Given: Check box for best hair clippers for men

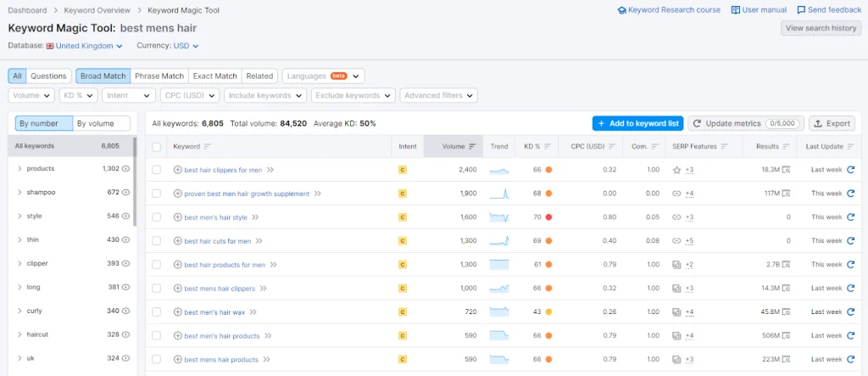Looking at the screenshot, I should tap(157, 170).
